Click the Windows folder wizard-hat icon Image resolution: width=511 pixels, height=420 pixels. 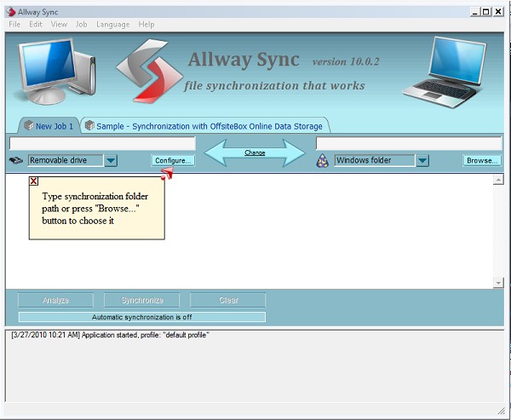(x=322, y=160)
